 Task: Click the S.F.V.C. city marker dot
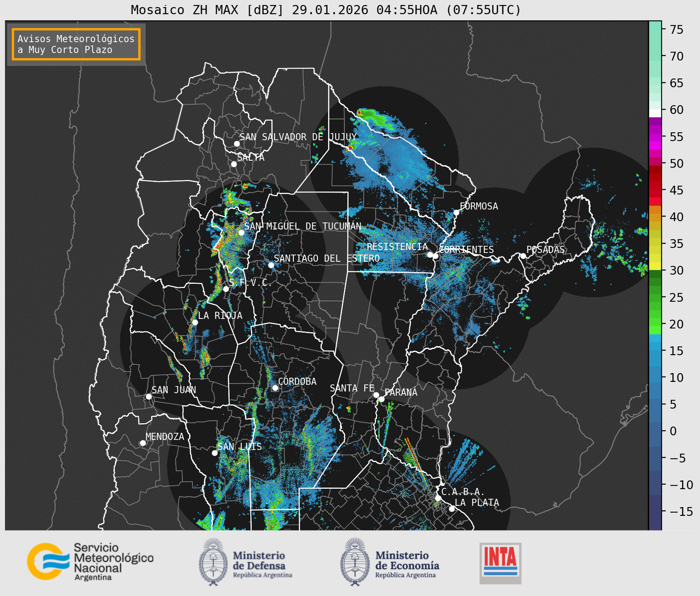coord(226,289)
